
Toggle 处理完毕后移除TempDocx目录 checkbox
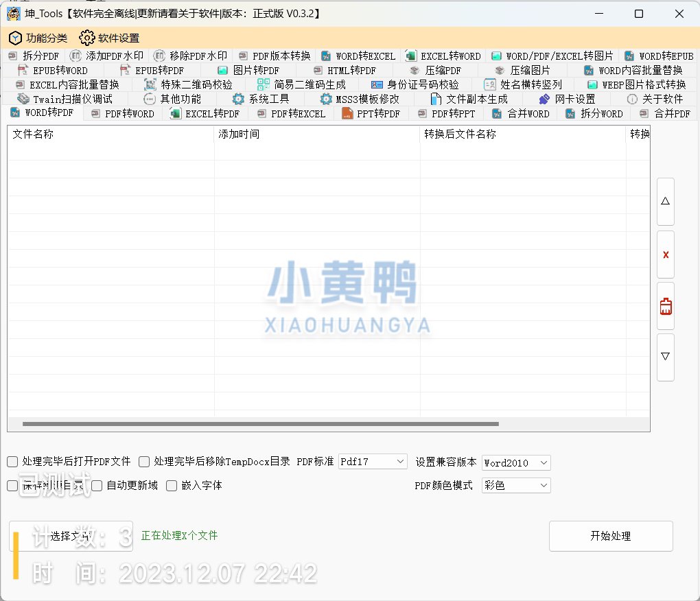point(144,462)
